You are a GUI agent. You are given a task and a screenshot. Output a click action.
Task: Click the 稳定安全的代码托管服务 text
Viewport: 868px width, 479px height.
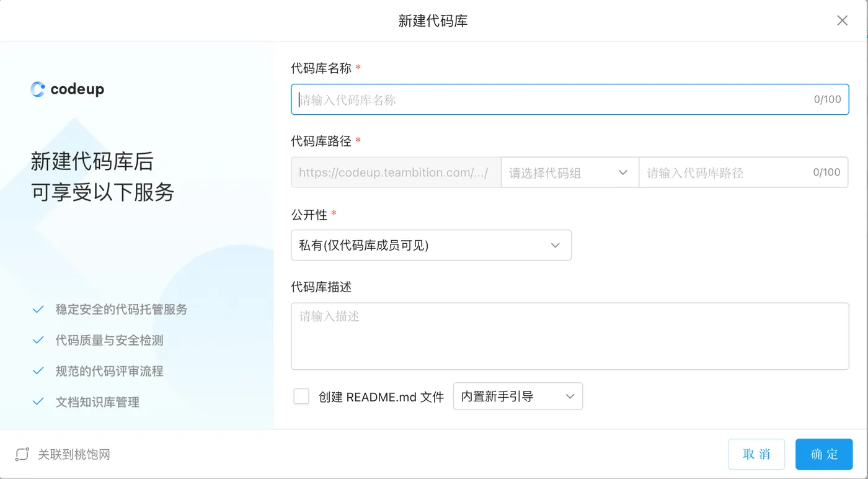click(x=122, y=309)
